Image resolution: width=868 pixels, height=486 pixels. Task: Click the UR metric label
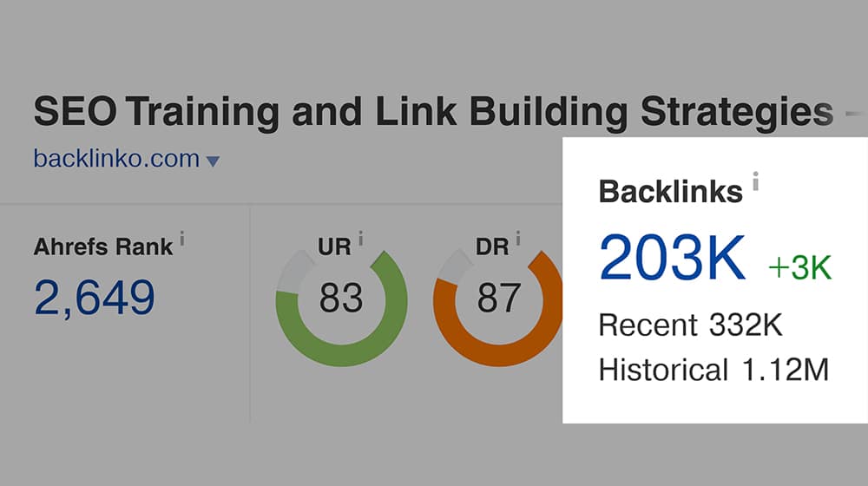click(x=334, y=246)
